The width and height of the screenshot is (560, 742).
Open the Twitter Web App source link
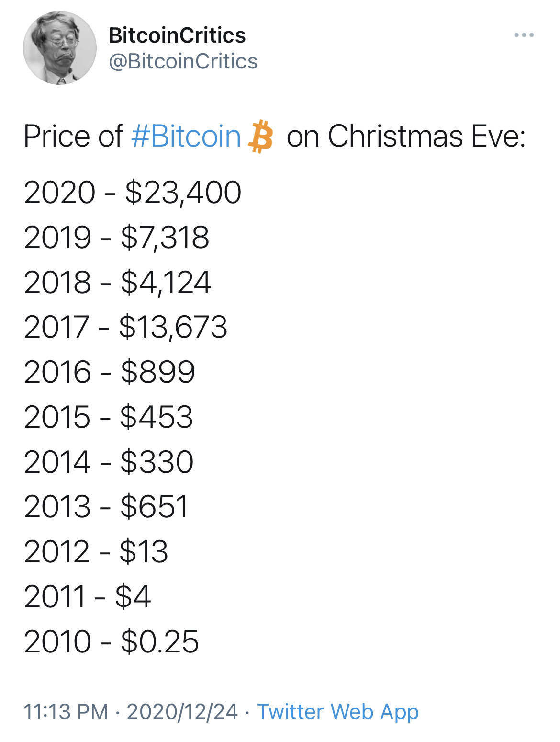tap(337, 711)
